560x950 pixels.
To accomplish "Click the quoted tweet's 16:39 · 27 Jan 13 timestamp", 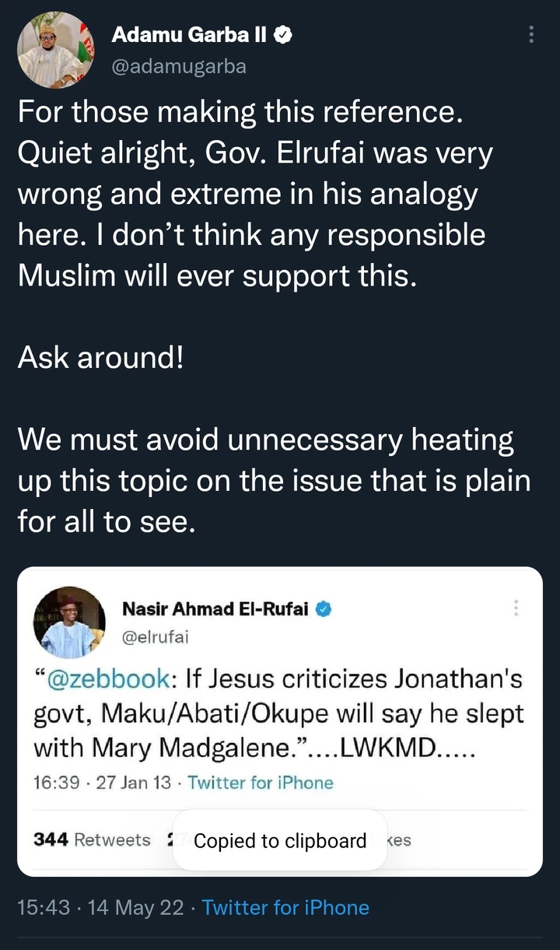I will [102, 783].
